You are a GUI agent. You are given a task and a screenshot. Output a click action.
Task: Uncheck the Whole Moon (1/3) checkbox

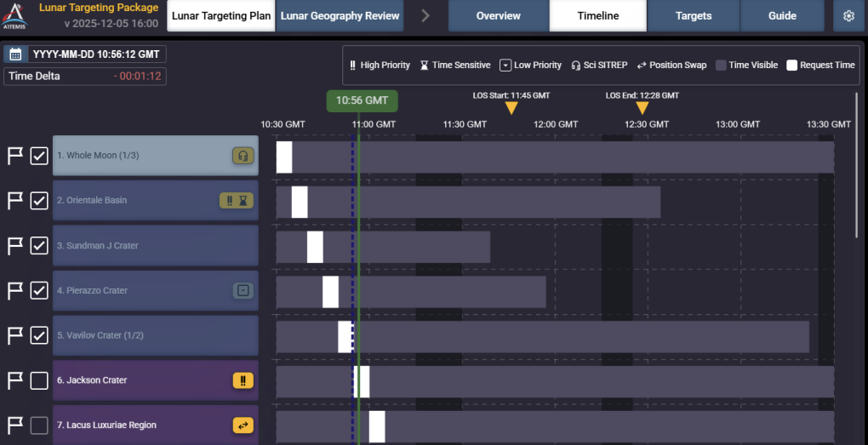39,156
